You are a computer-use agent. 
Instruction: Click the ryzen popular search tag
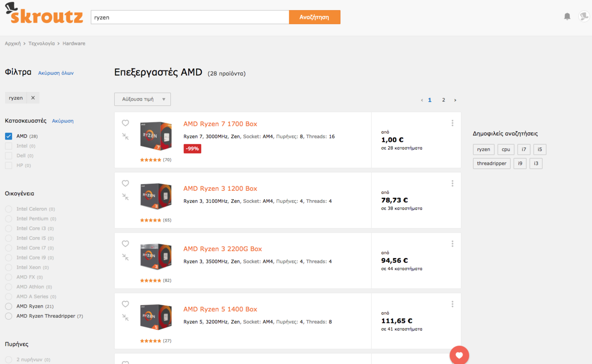click(484, 149)
